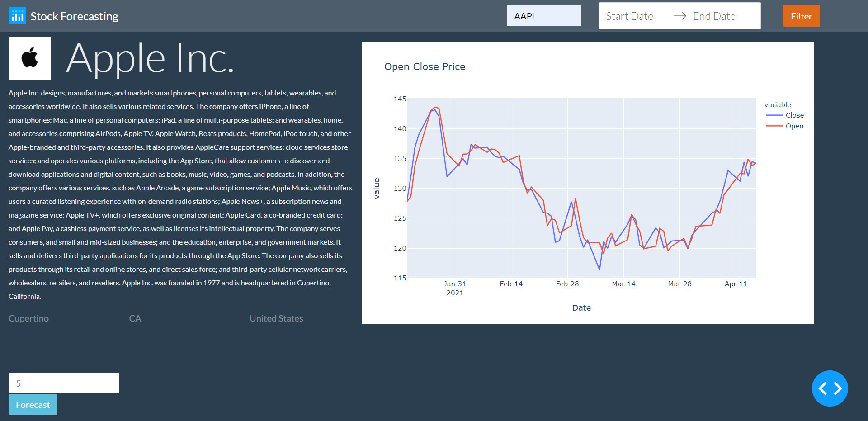Image resolution: width=868 pixels, height=421 pixels.
Task: Hide the Open series via the legend
Action: pyautogui.click(x=794, y=126)
